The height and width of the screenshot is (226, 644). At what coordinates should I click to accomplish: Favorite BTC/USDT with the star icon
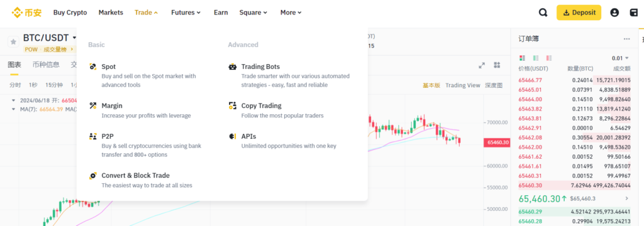click(13, 42)
